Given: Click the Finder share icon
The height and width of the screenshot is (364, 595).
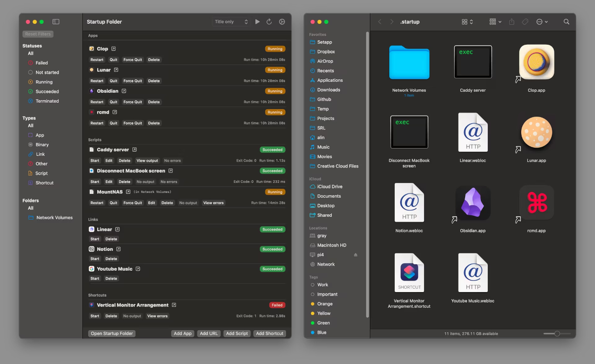Looking at the screenshot, I should tap(512, 22).
